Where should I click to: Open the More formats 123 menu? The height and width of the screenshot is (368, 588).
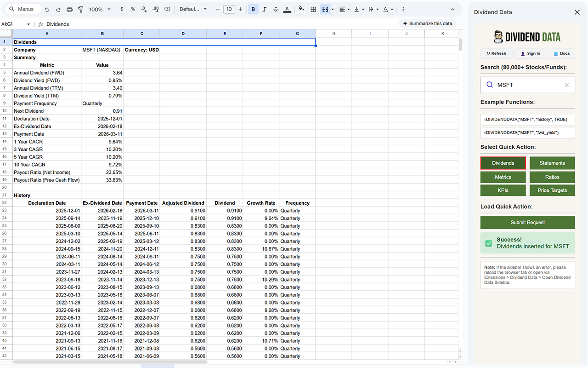coord(167,9)
